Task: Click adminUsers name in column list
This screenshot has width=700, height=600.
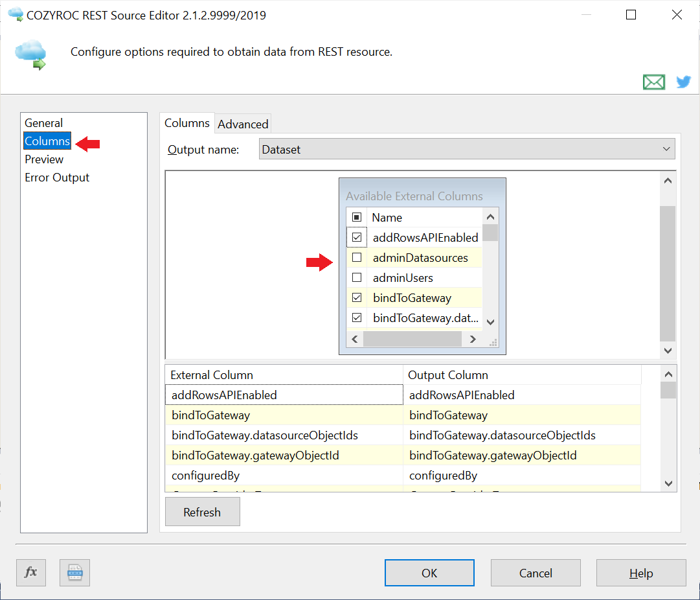Action: coord(403,278)
